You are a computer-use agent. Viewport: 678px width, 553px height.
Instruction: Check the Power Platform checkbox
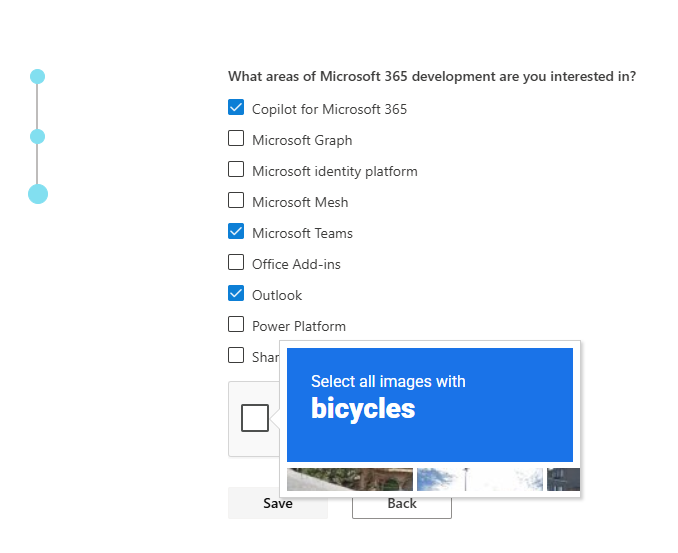tap(236, 324)
